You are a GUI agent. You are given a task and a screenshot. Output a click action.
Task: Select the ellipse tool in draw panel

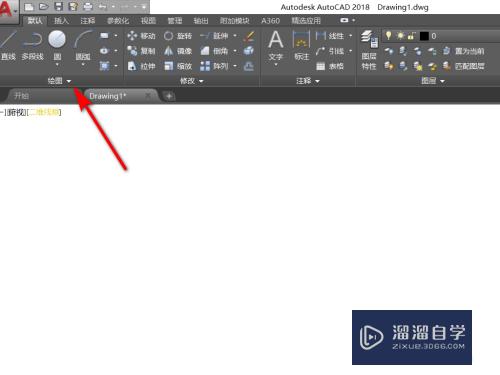point(104,51)
